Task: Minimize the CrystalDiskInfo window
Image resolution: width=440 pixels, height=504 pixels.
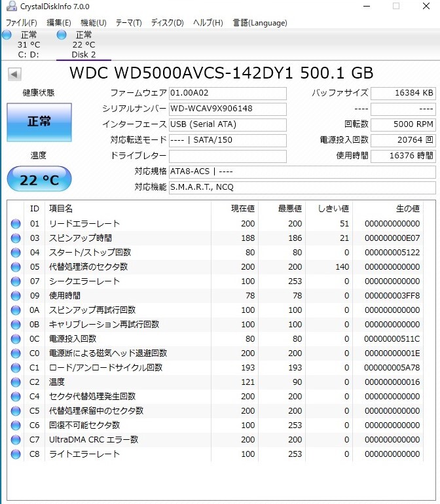Action: (367, 6)
